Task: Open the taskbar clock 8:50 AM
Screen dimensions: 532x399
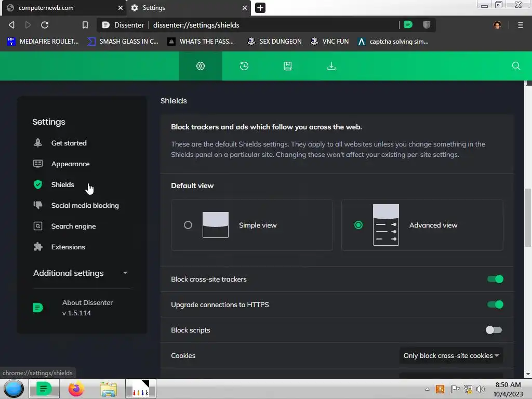Action: [508, 389]
